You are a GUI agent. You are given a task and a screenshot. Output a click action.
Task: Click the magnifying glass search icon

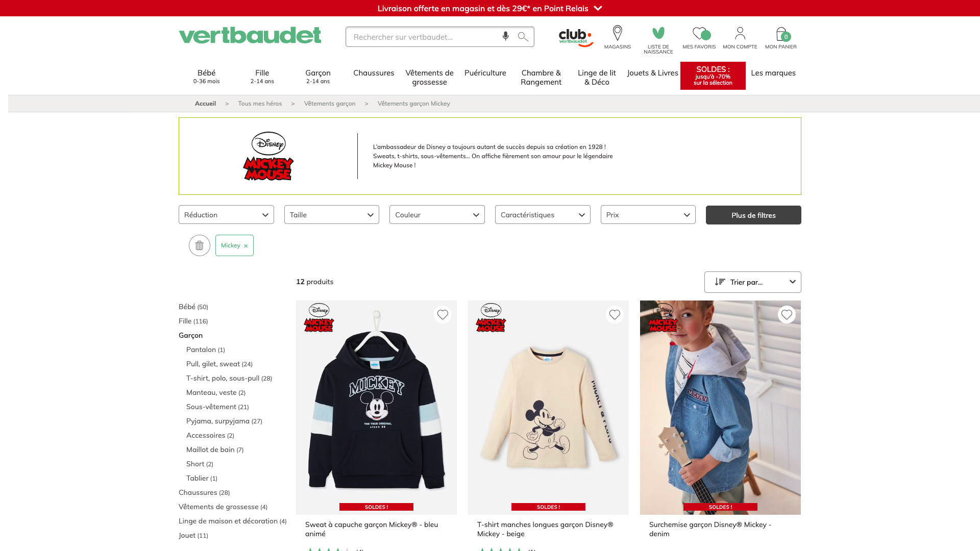click(x=523, y=36)
